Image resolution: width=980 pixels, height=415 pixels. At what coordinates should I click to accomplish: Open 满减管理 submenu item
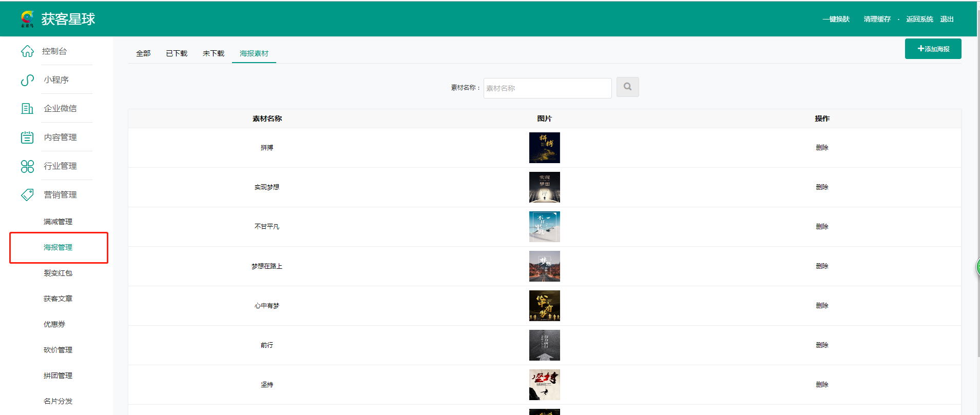(58, 222)
